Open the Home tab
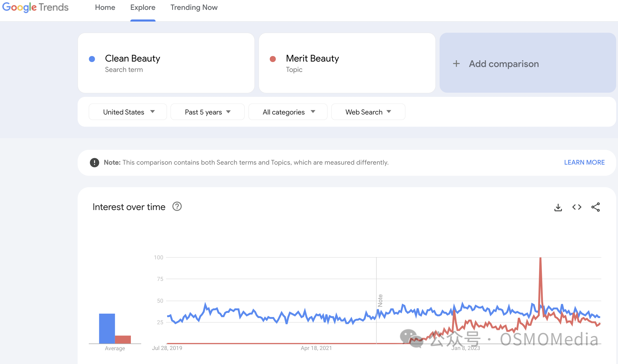 (x=105, y=8)
